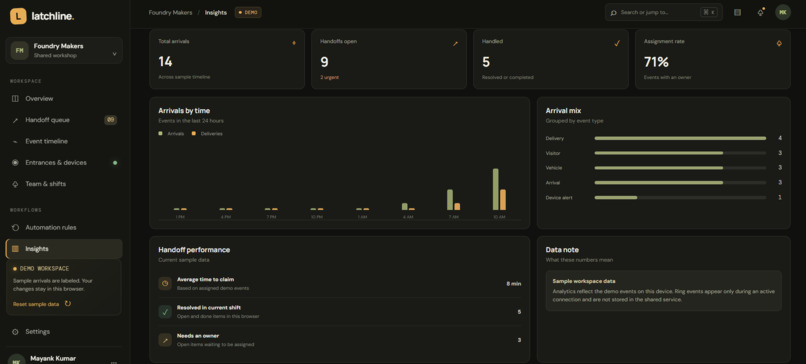Image resolution: width=806 pixels, height=364 pixels.
Task: Click the search magnifier icon
Action: [x=613, y=12]
